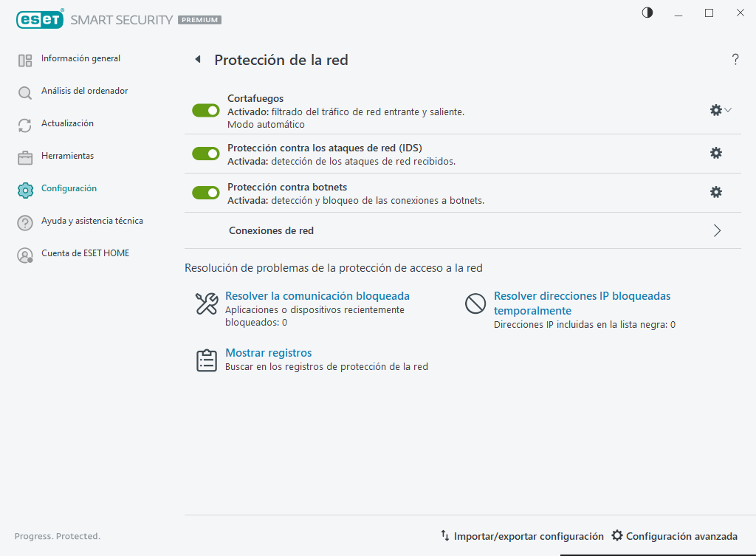Image resolution: width=756 pixels, height=556 pixels.
Task: Click the IDS protection settings gear
Action: pyautogui.click(x=715, y=153)
